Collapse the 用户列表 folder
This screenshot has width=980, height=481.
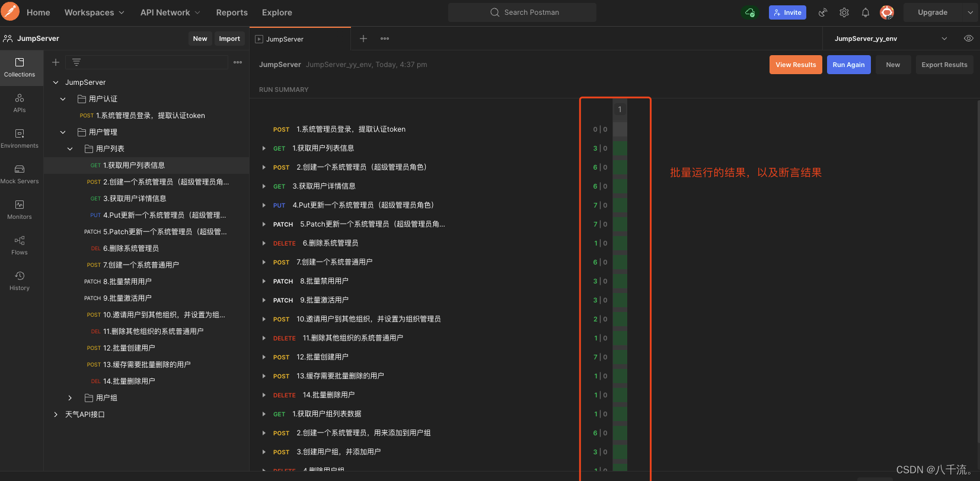(70, 149)
